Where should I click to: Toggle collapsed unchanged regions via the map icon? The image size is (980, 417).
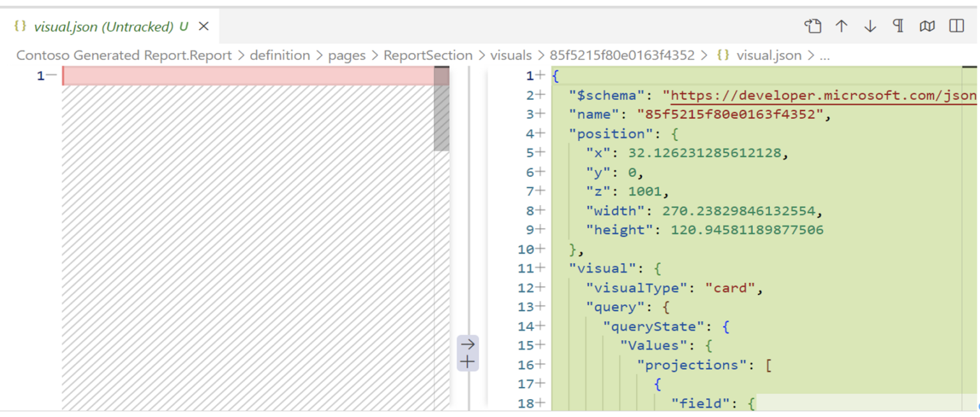pyautogui.click(x=926, y=26)
